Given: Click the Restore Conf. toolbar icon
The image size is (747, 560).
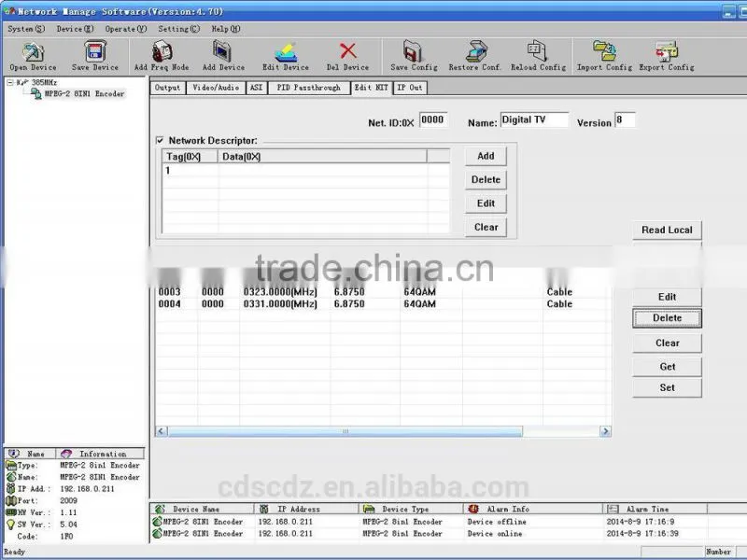Looking at the screenshot, I should tap(475, 51).
